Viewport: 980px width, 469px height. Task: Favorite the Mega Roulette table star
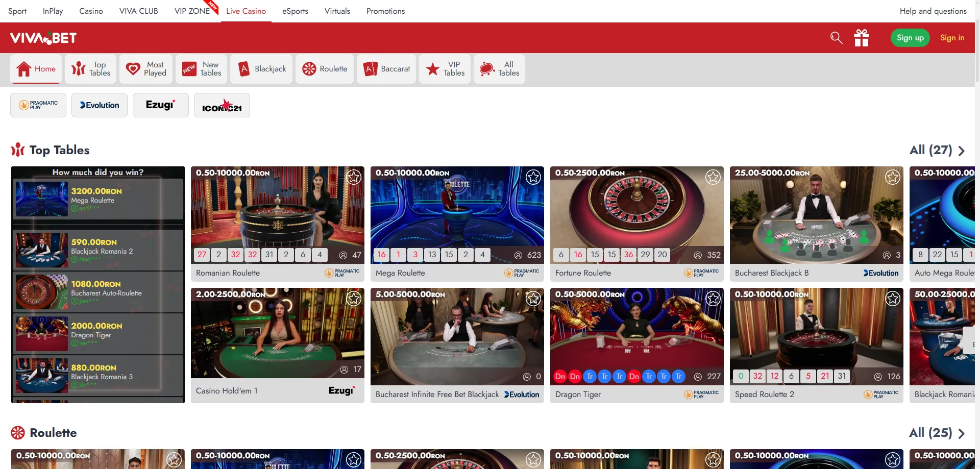point(533,177)
